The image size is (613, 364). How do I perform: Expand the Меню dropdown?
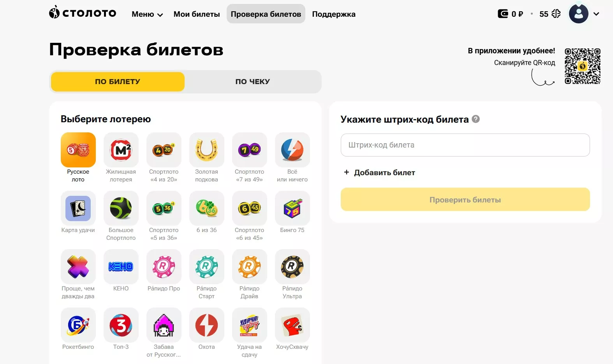pos(147,14)
